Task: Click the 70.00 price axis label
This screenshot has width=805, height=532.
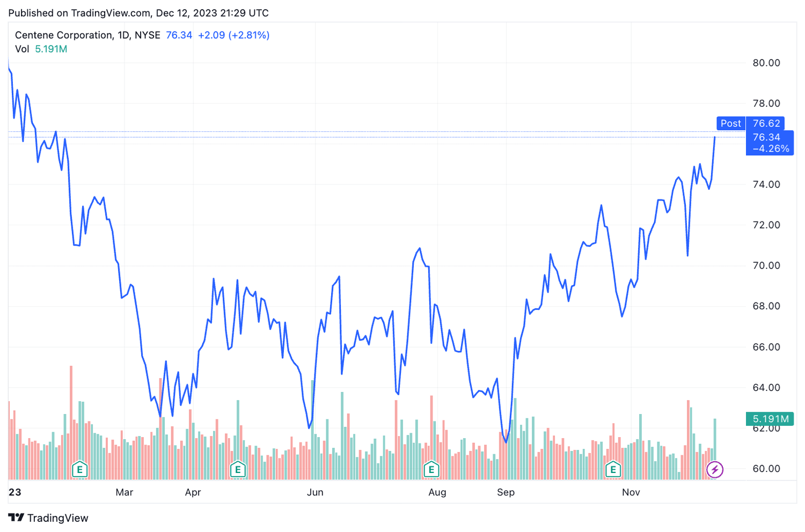Action: pos(766,265)
